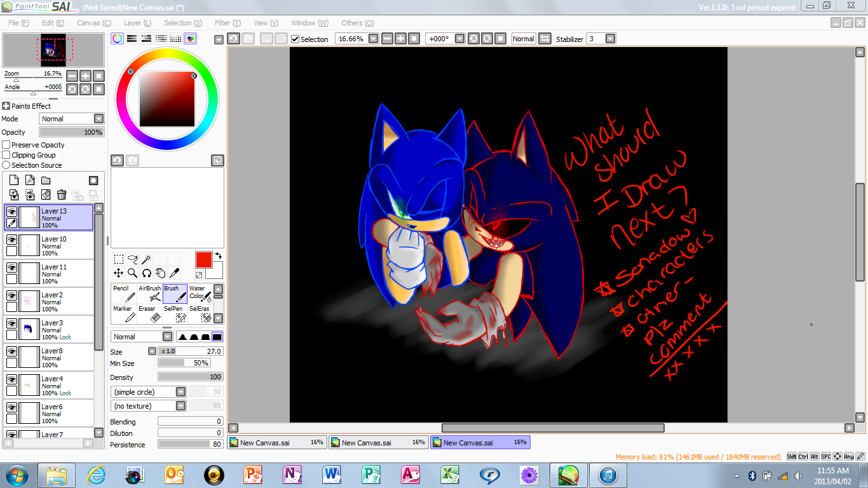Select the Pencil tool

pos(124,293)
